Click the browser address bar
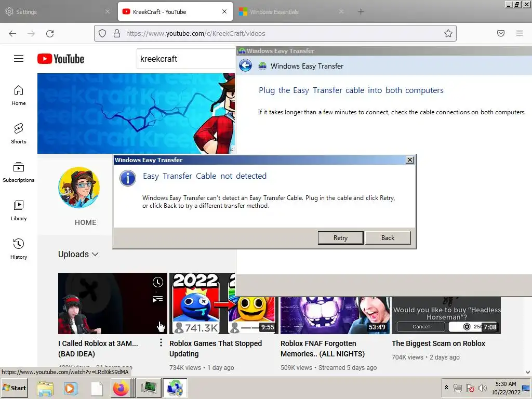The width and height of the screenshot is (532, 399). [275, 33]
